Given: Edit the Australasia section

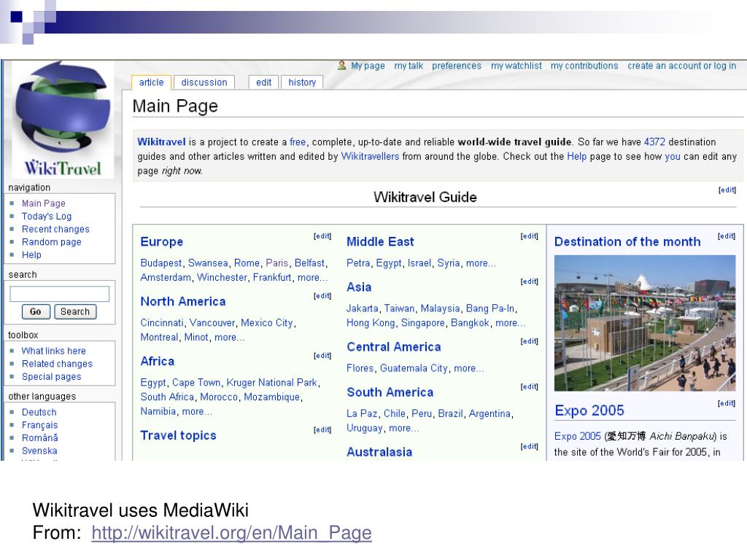Looking at the screenshot, I should tap(529, 447).
